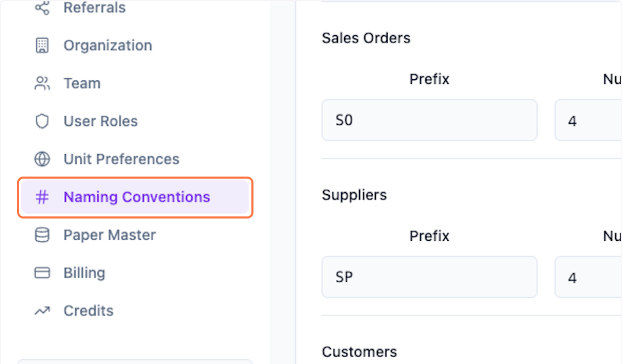
Task: Click the Paper Master database icon
Action: [42, 235]
